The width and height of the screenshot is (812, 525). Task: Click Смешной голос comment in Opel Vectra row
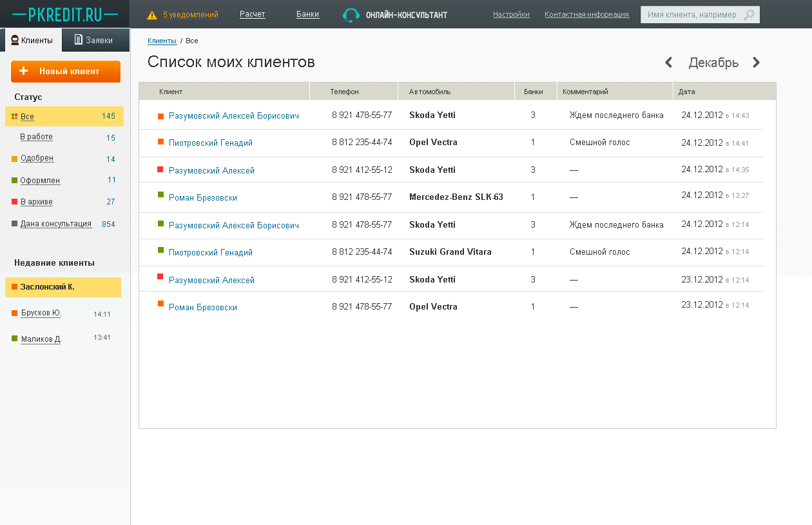600,143
